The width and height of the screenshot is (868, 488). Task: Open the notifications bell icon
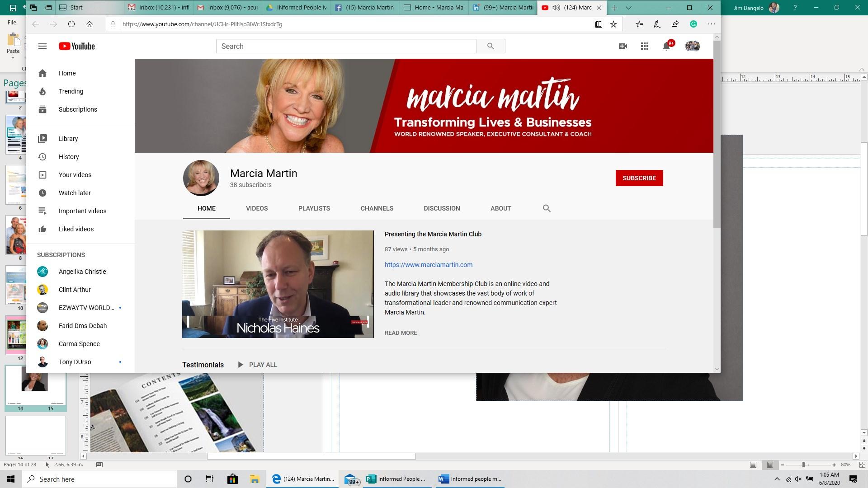[x=666, y=46]
